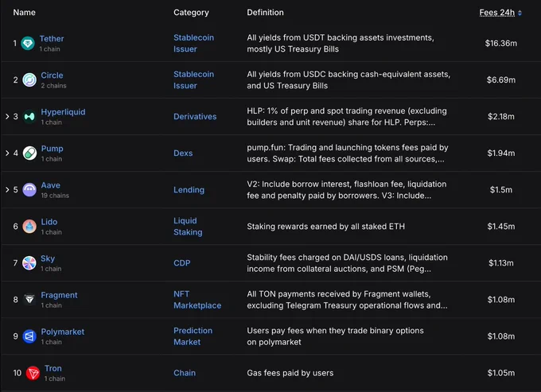This screenshot has width=541, height=392.
Task: Open the Tron protocol link
Action: 53,368
